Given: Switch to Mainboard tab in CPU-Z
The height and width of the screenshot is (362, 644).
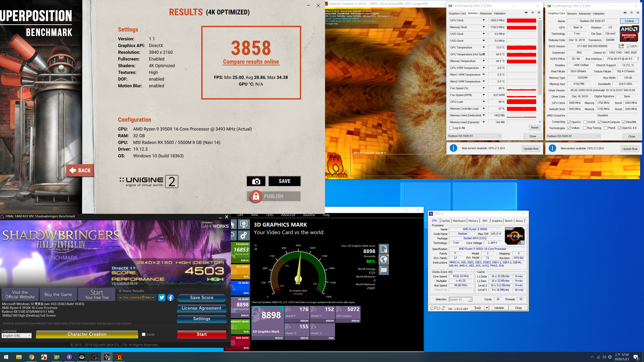Looking at the screenshot, I should pos(459,221).
